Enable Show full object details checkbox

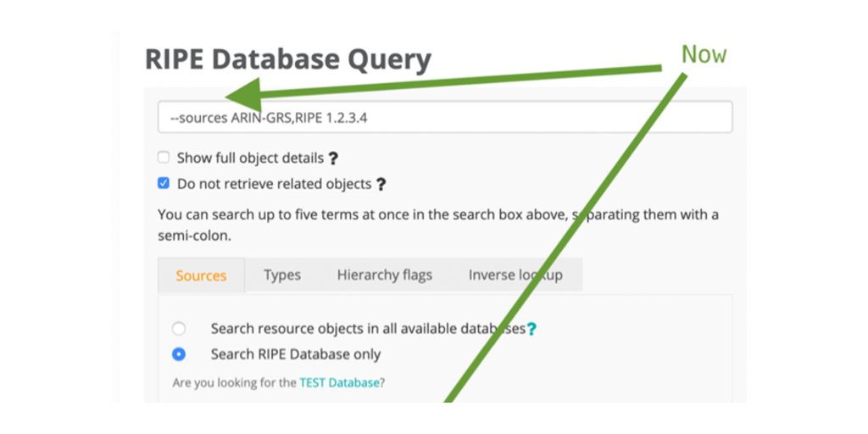pos(164,158)
